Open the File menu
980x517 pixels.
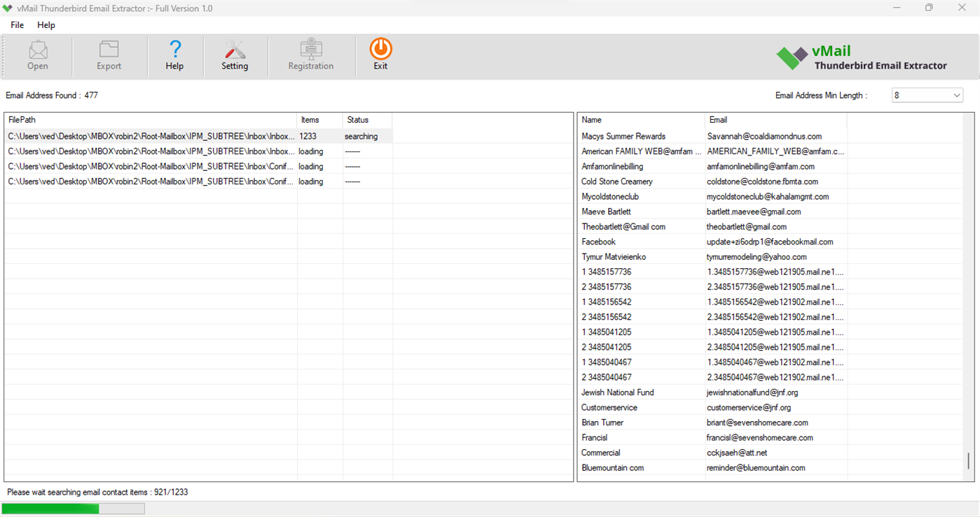pos(16,25)
